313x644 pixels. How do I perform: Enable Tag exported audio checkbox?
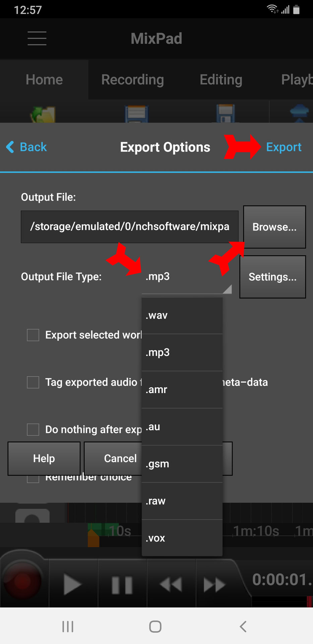click(33, 382)
